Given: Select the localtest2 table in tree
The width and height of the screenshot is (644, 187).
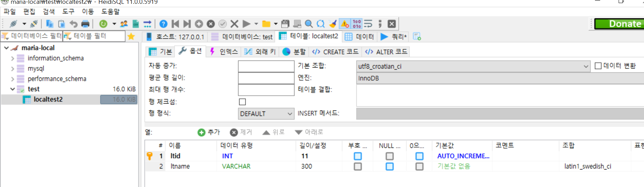Looking at the screenshot, I should (x=48, y=100).
